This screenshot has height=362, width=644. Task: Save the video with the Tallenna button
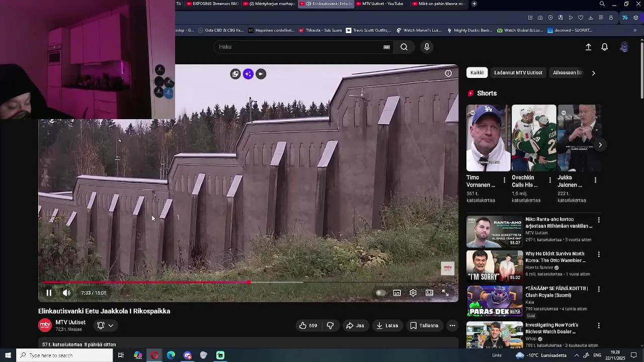(x=424, y=326)
